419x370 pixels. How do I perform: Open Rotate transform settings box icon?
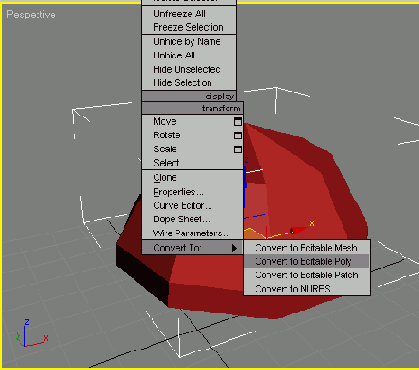(238, 136)
